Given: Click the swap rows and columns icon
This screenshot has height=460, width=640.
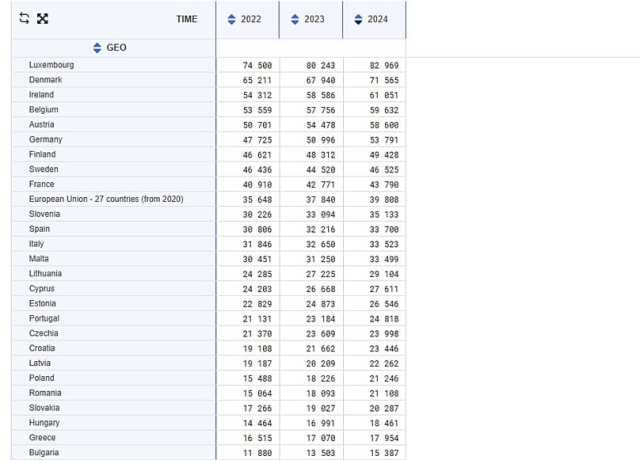Looking at the screenshot, I should (24, 19).
